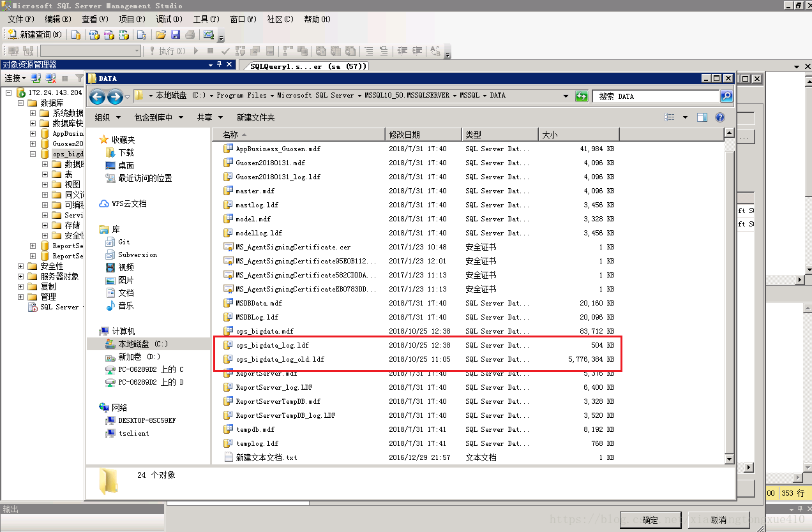
Task: Click the connect Object Explorer icon
Action: (36, 78)
